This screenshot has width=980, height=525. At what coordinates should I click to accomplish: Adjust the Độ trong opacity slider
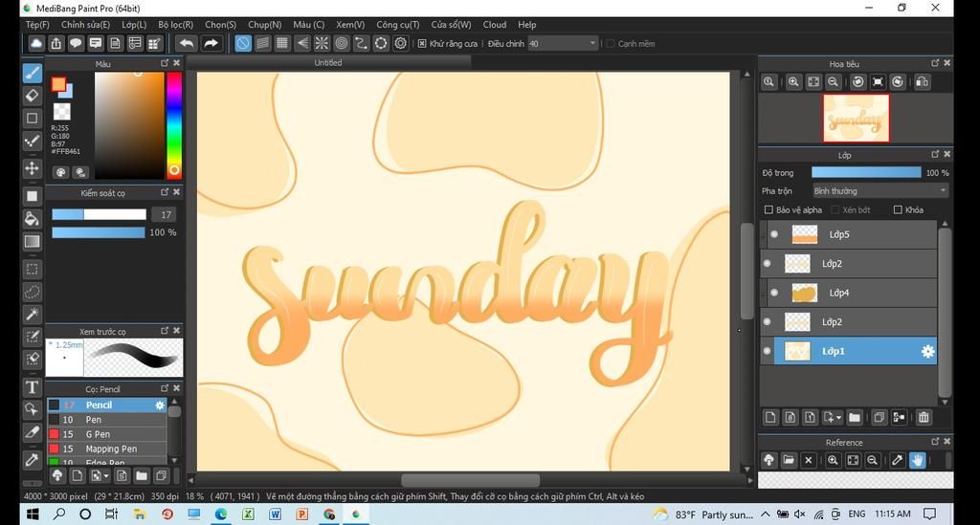coord(865,172)
